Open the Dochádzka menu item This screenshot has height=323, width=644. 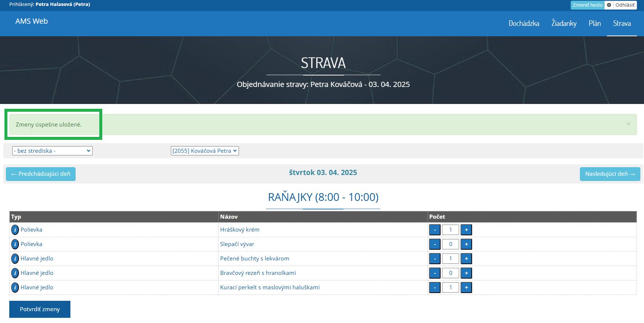[x=524, y=23]
